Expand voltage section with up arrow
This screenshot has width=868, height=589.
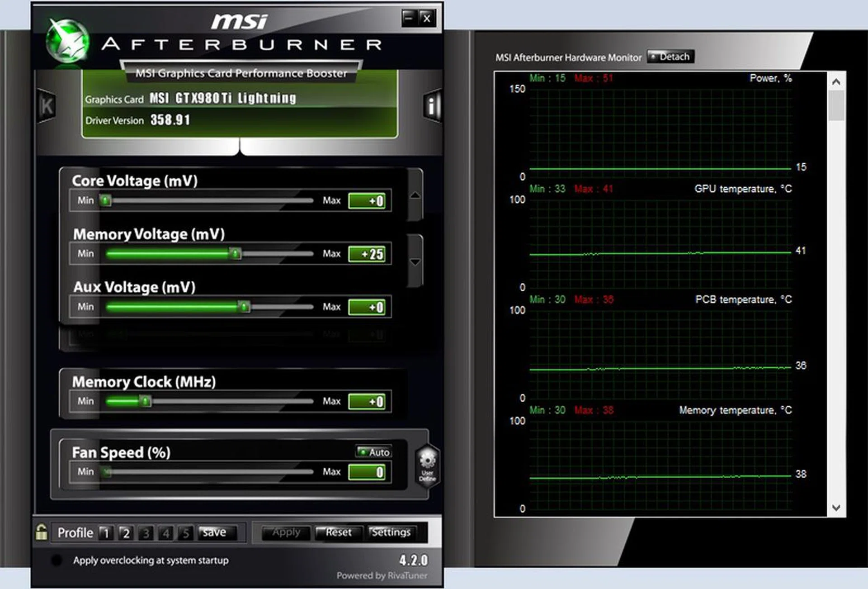point(415,195)
